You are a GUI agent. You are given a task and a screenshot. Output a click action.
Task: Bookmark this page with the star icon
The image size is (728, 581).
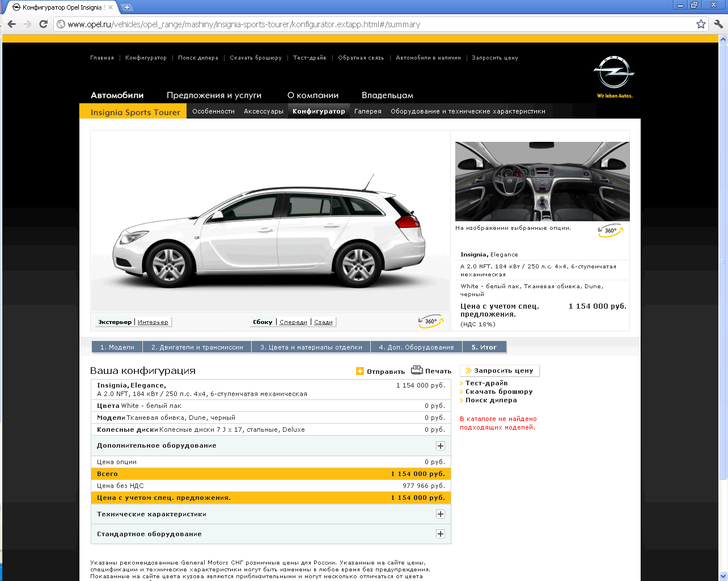point(701,24)
